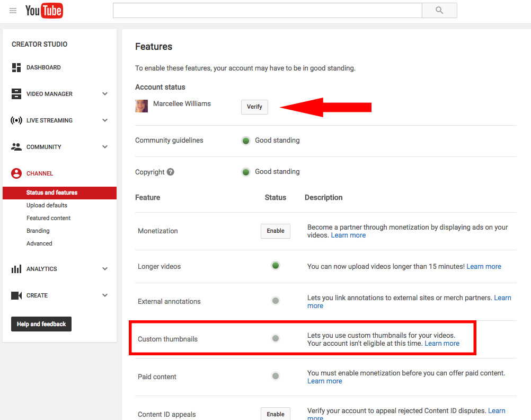Image resolution: width=531 pixels, height=420 pixels.
Task: Expand the Video Manager section
Action: (x=105, y=94)
